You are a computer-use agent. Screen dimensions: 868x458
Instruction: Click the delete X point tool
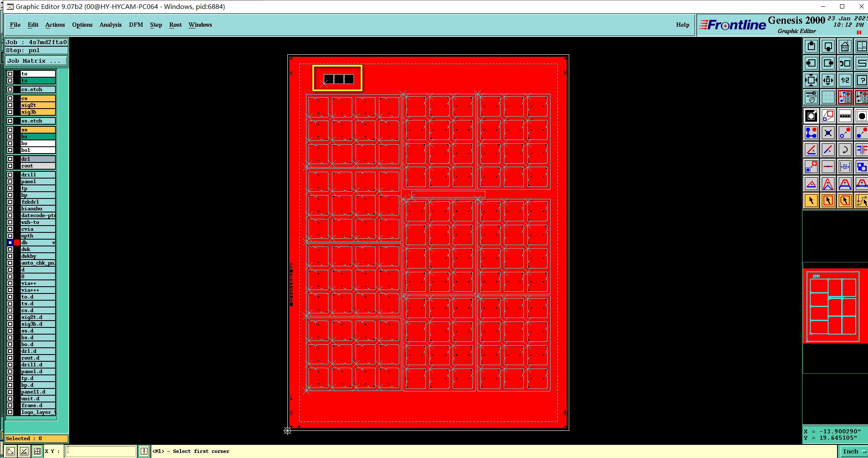[828, 133]
